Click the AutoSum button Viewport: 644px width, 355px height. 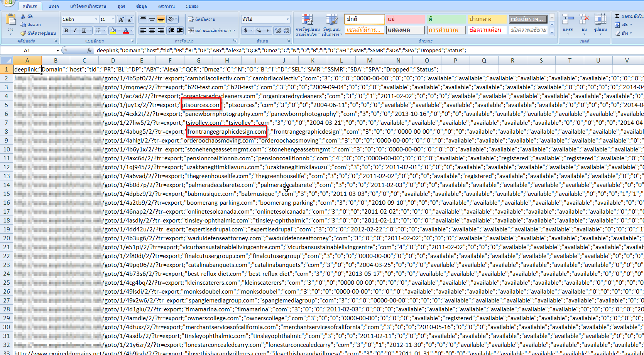[x=629, y=16]
